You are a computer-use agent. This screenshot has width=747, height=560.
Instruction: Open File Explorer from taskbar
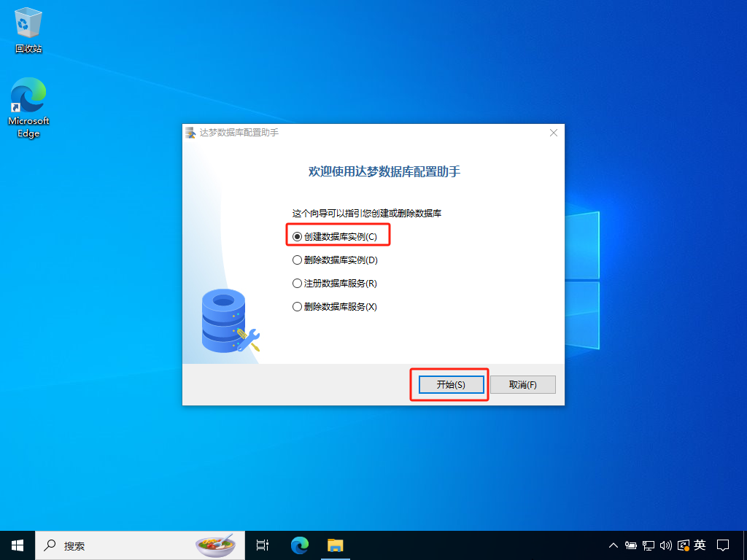click(x=336, y=545)
